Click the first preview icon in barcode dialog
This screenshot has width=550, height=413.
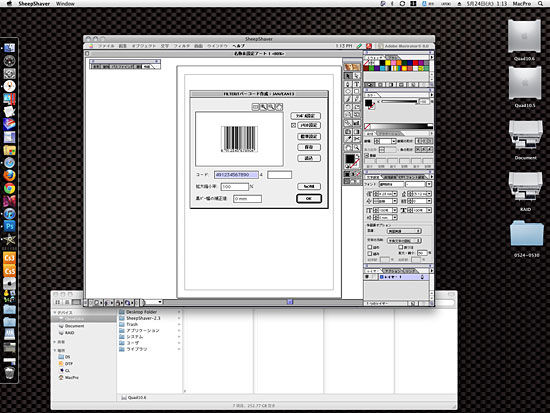click(x=256, y=107)
